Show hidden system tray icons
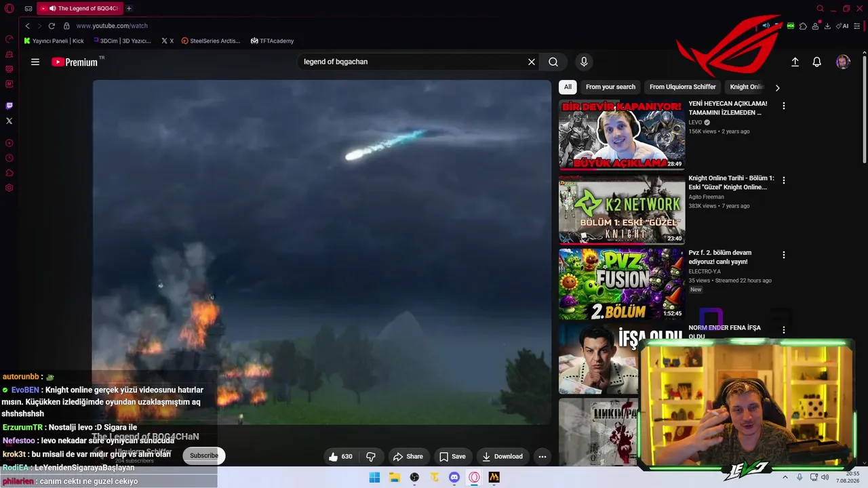Screen dimensions: 868x488 (x=785, y=477)
